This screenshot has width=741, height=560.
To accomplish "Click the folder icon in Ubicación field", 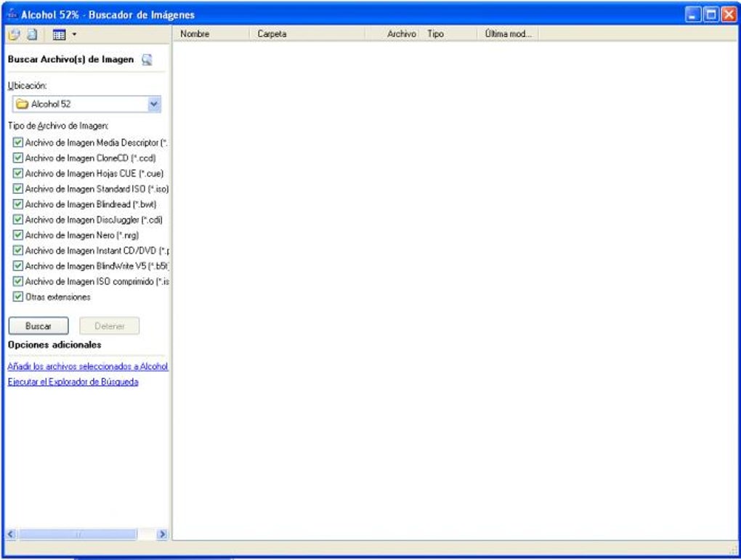I will pos(23,104).
